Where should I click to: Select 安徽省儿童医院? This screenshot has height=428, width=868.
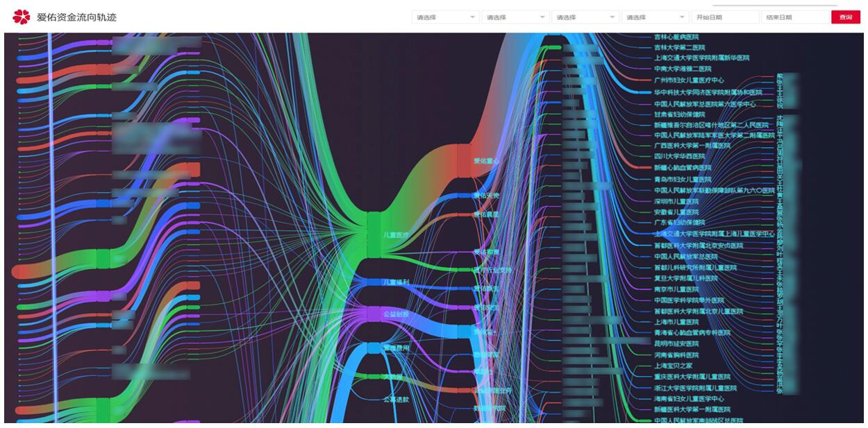click(x=676, y=212)
